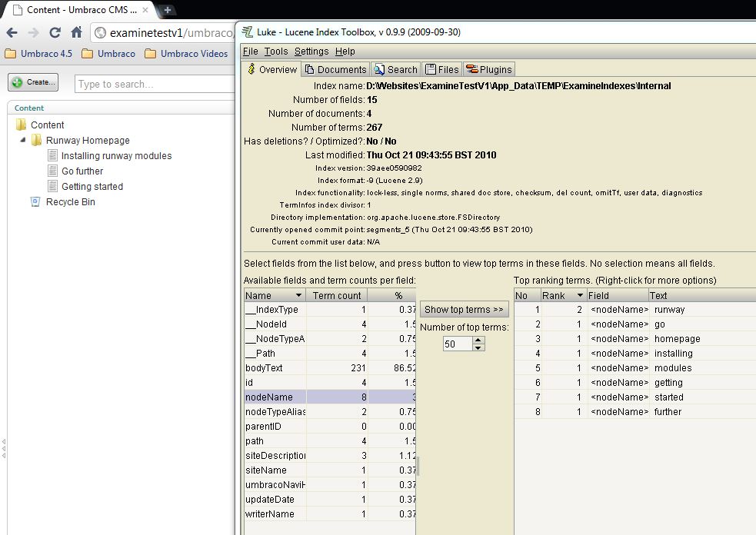Select the top term runway
The image size is (756, 535).
pos(635,310)
